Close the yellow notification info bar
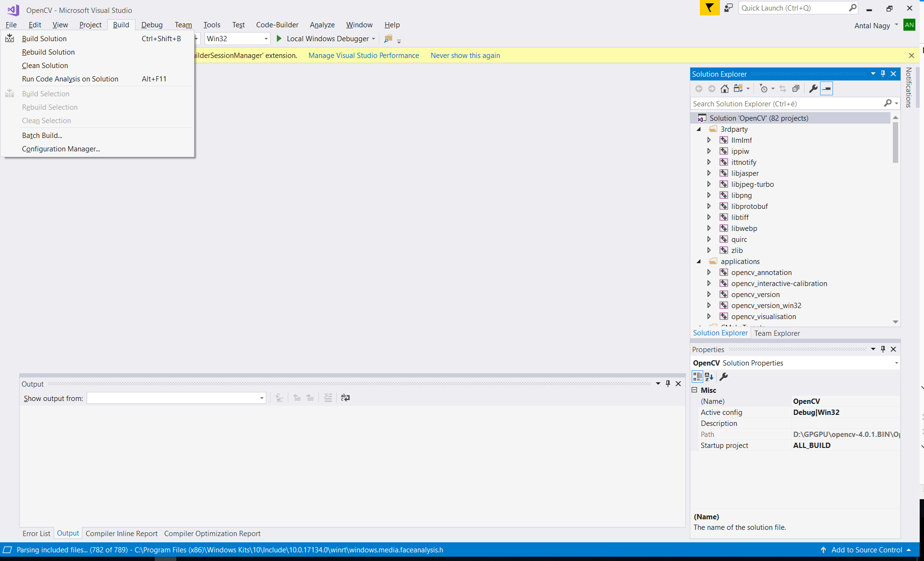 912,56
